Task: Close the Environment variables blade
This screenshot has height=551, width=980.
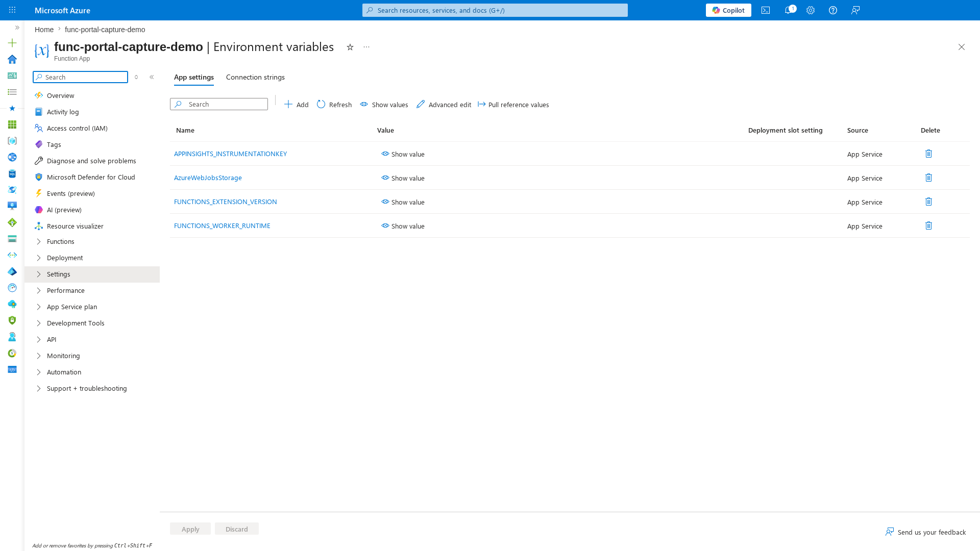Action: 961,47
